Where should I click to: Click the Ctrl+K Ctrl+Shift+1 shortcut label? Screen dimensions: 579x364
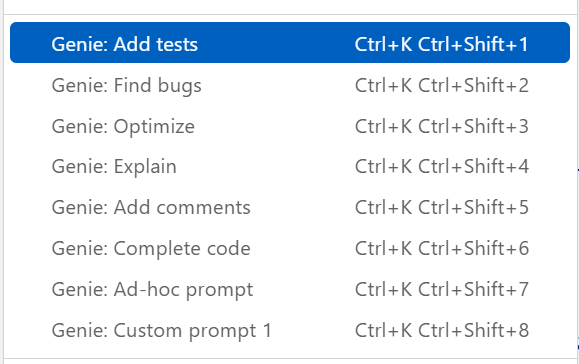click(442, 44)
